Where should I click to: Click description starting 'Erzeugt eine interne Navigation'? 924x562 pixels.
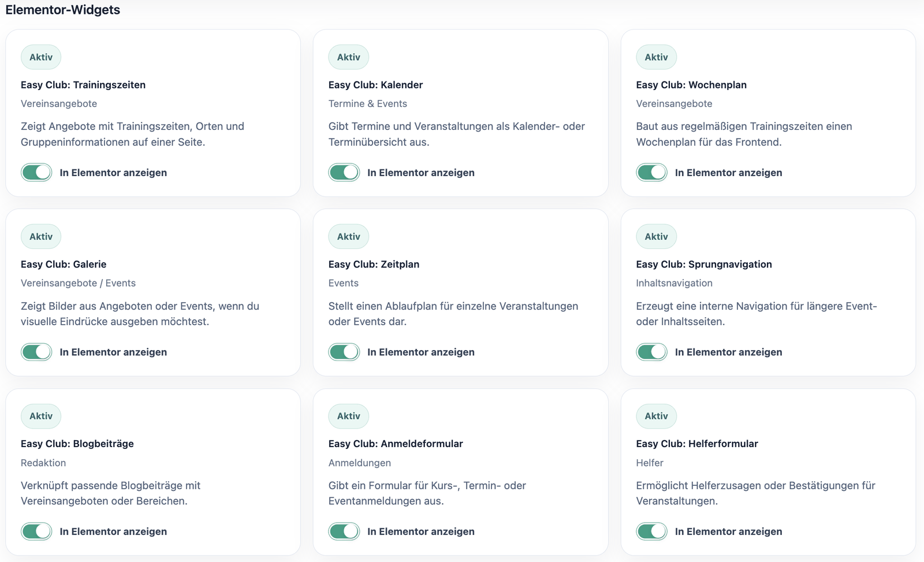[757, 314]
